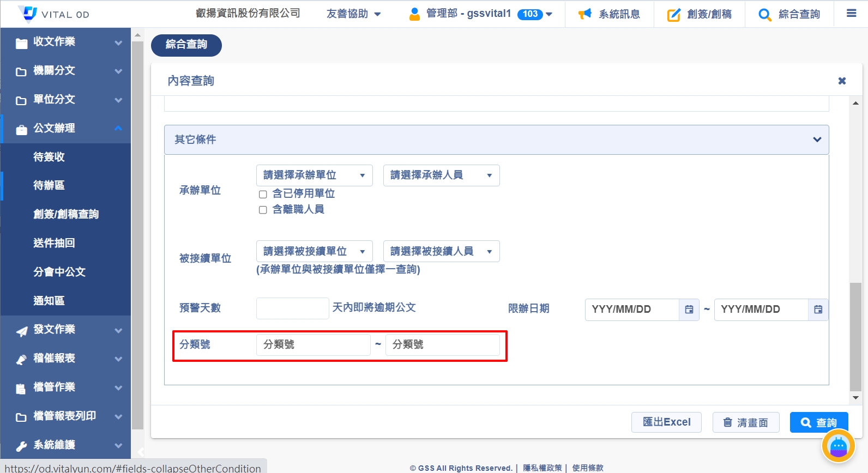This screenshot has width=868, height=473.
Task: Click the 系統訊息 megaphone icon
Action: coord(584,14)
